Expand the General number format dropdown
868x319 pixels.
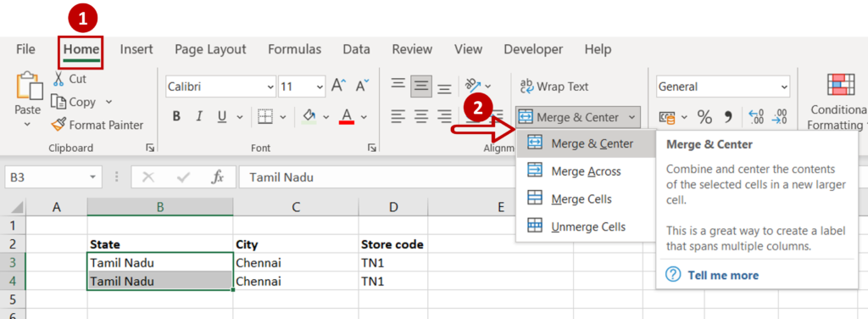pyautogui.click(x=784, y=87)
